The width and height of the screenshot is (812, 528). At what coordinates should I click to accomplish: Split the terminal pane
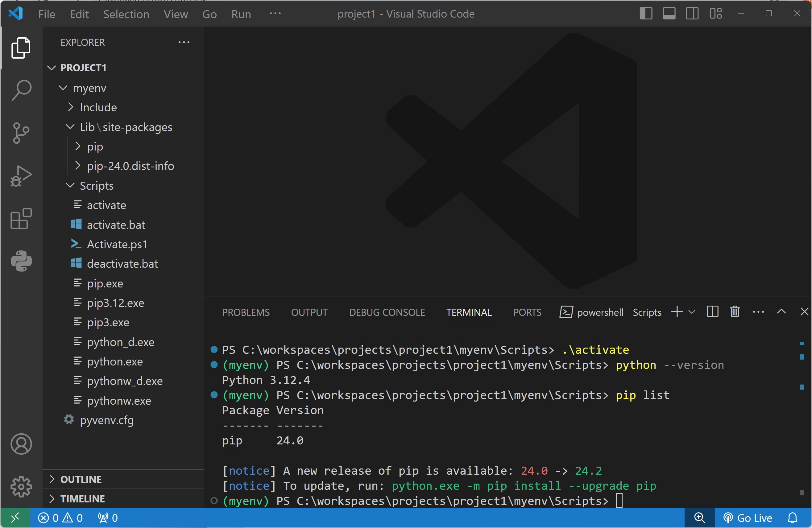(x=712, y=312)
